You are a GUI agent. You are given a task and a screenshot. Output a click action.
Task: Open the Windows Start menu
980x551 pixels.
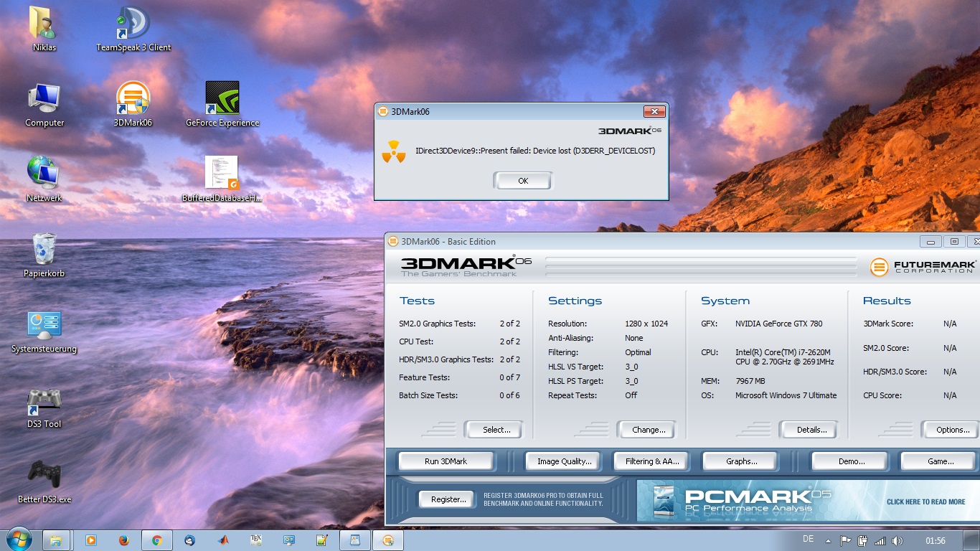click(18, 539)
